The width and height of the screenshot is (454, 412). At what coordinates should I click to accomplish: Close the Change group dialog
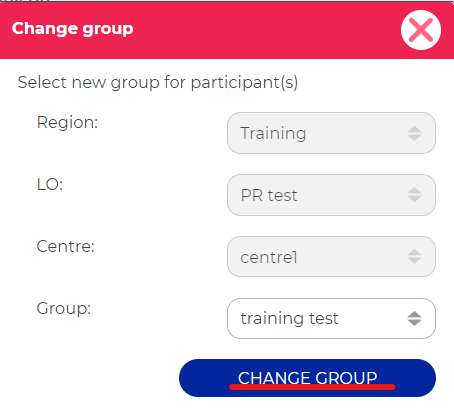(421, 30)
